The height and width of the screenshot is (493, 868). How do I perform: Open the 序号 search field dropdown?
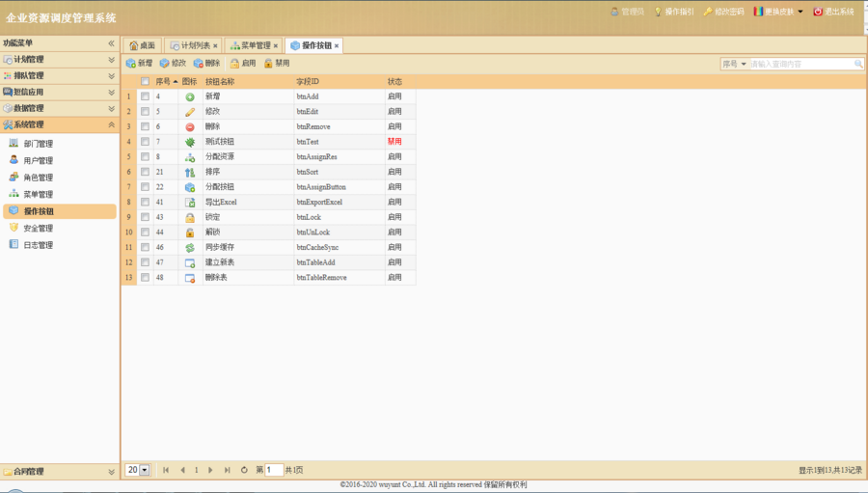tap(744, 64)
